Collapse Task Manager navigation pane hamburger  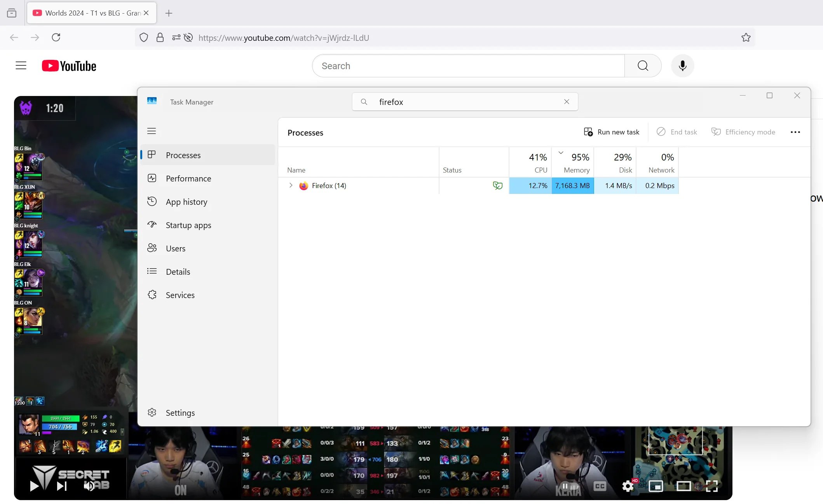[x=152, y=131]
